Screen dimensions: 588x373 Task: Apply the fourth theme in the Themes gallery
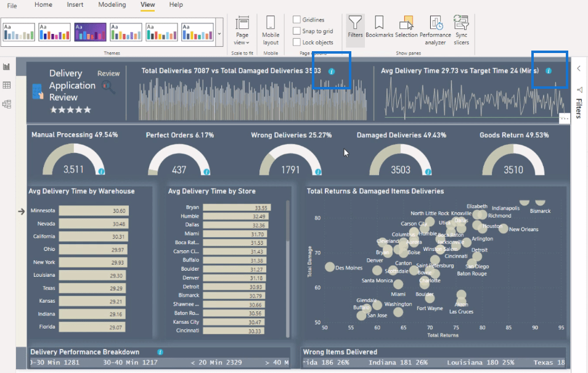click(126, 32)
